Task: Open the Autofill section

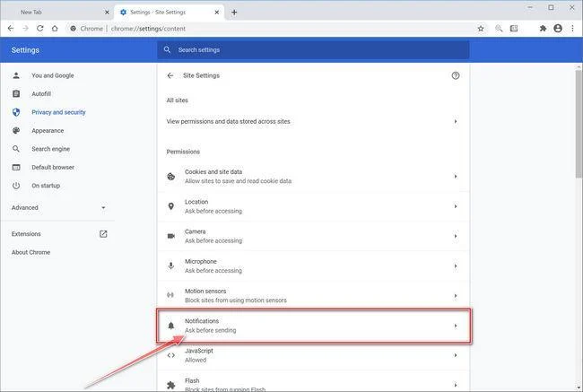Action: tap(41, 93)
